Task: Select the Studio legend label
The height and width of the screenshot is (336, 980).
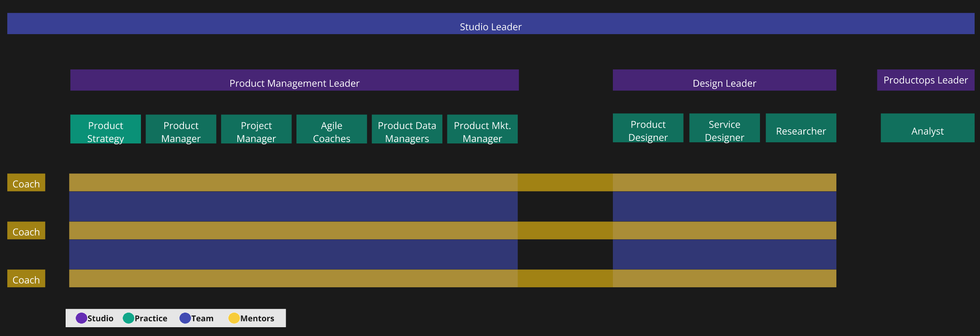Action: coord(101,318)
